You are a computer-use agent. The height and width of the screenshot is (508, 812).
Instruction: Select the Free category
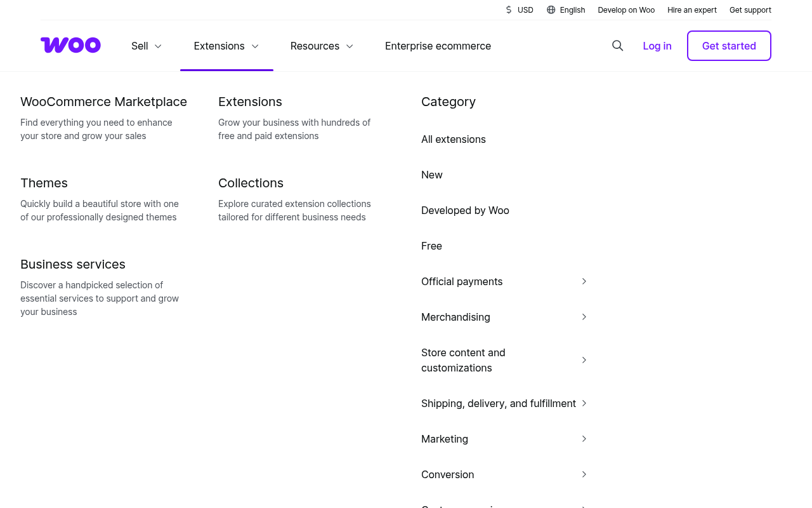pyautogui.click(x=431, y=246)
